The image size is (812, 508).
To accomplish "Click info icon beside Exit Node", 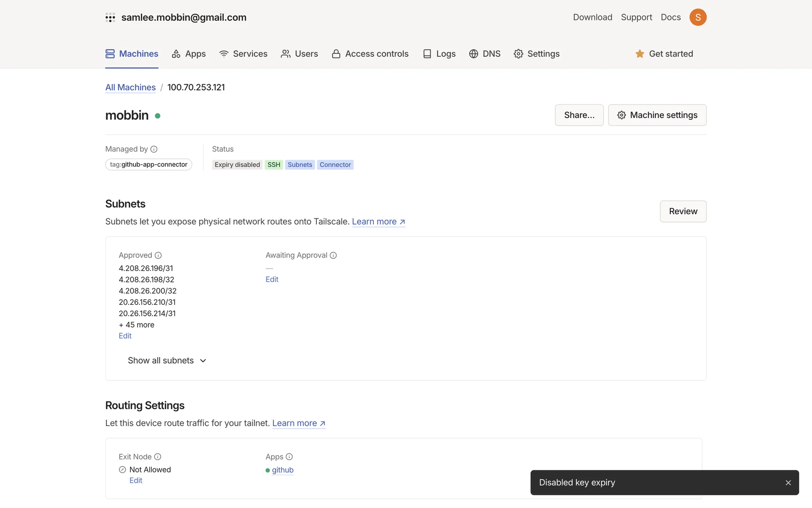I will 158,457.
